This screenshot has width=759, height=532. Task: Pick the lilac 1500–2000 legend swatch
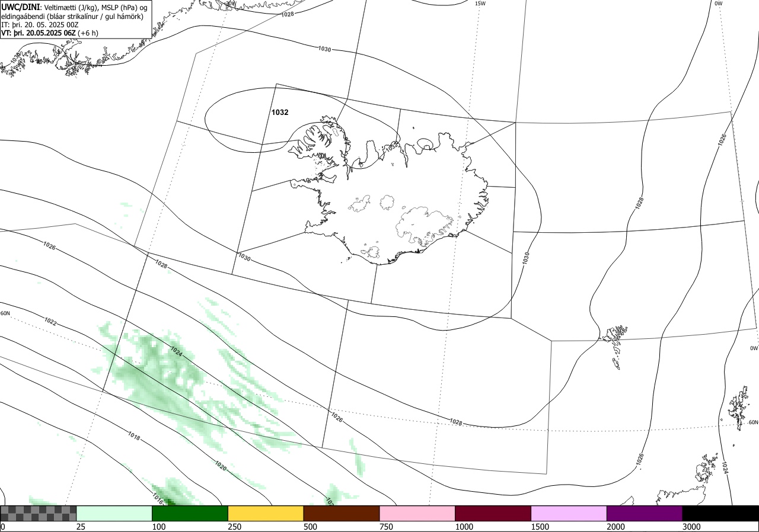tap(569, 513)
